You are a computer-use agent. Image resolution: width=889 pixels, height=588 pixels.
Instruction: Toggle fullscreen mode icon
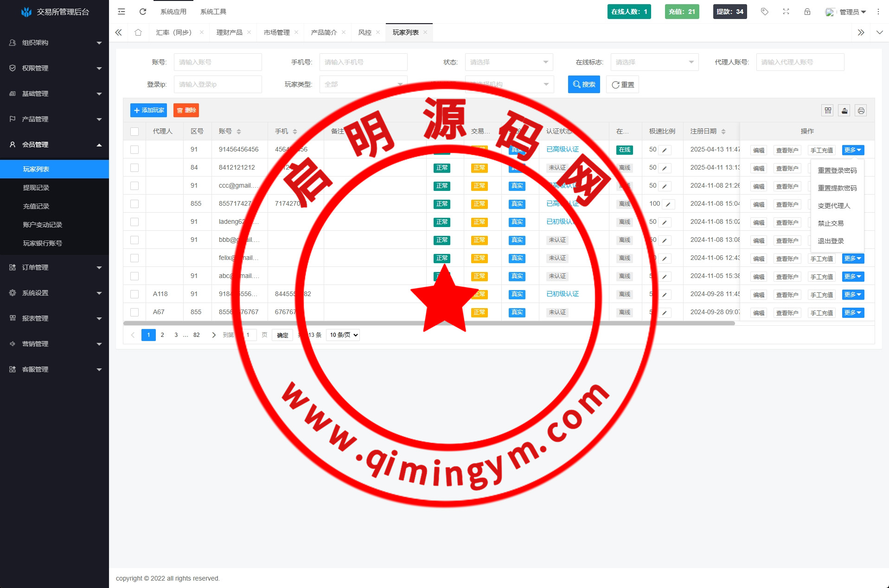pyautogui.click(x=786, y=12)
